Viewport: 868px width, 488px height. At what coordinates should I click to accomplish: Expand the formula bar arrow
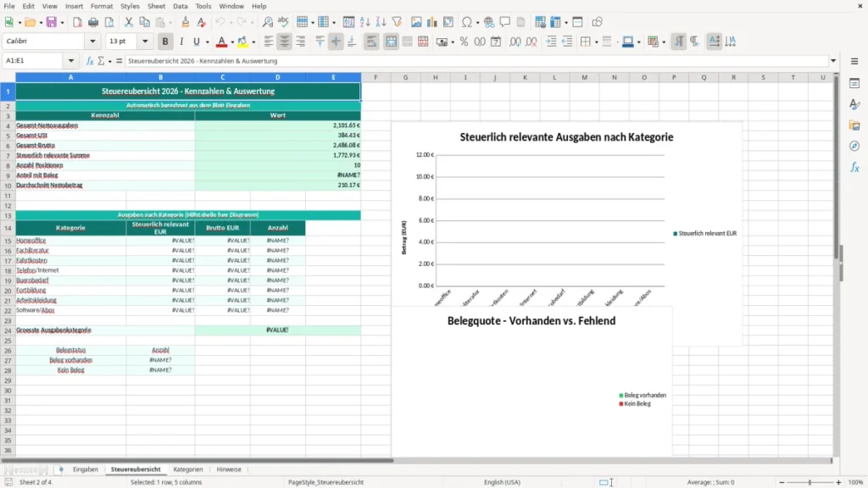click(833, 61)
